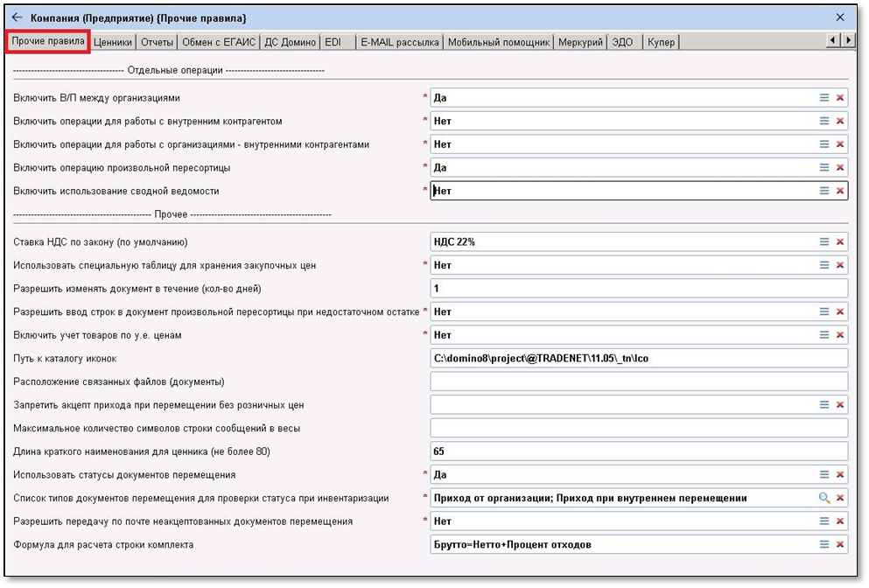Select the 'Меркурий' tab
Screen dimensions: 869x588
(580, 42)
